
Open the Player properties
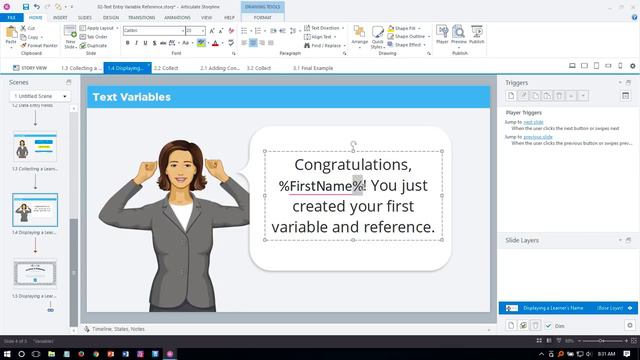coord(442,35)
